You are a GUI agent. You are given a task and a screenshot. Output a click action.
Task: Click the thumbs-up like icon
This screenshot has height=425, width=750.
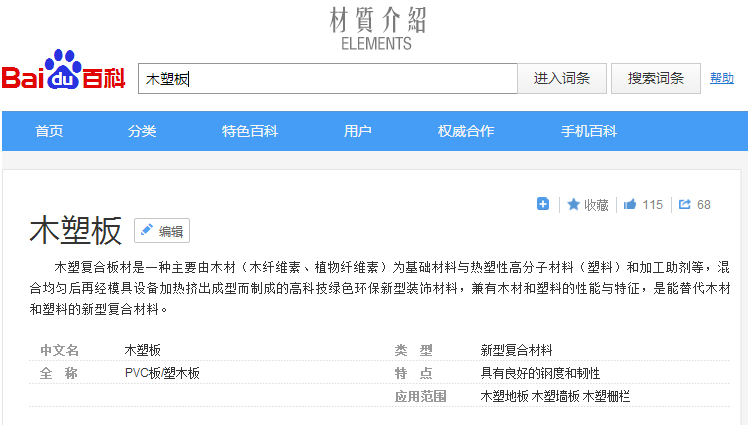tap(630, 204)
